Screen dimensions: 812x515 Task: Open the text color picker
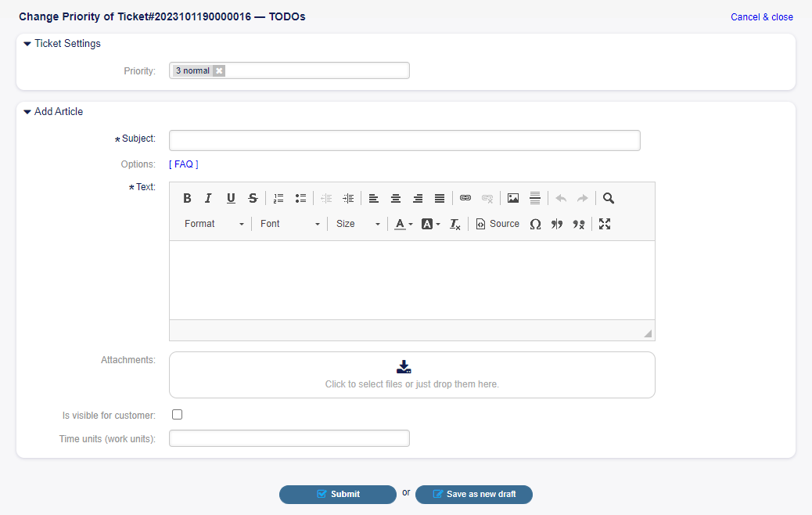coord(404,224)
